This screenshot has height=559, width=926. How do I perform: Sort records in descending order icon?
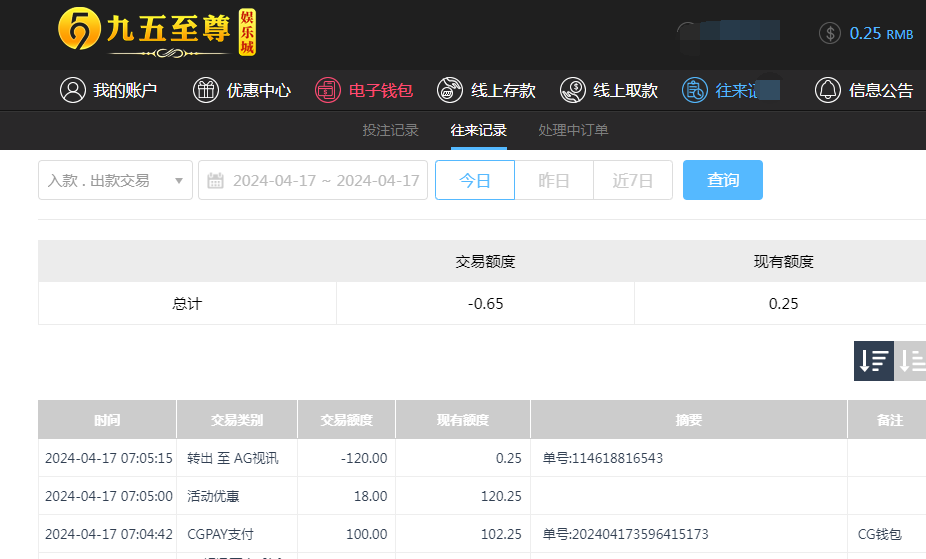[873, 361]
